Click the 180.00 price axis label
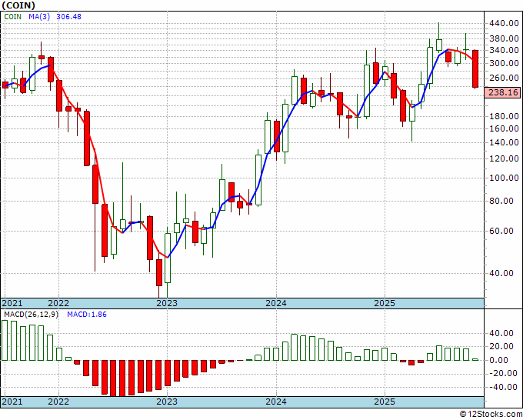The height and width of the screenshot is (420, 523). [x=504, y=116]
